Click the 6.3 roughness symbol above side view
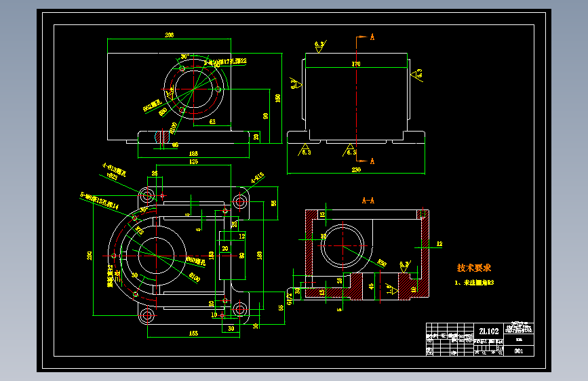This screenshot has height=381, width=588. pos(320,45)
